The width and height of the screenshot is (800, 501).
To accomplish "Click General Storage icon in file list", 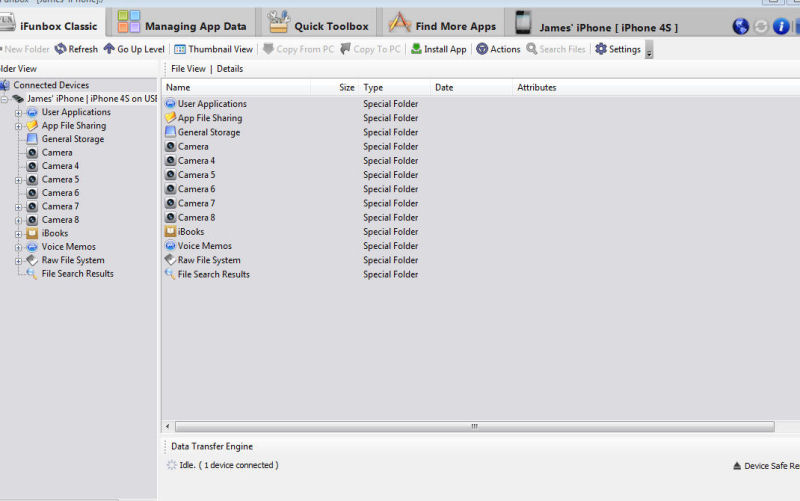I will point(170,132).
